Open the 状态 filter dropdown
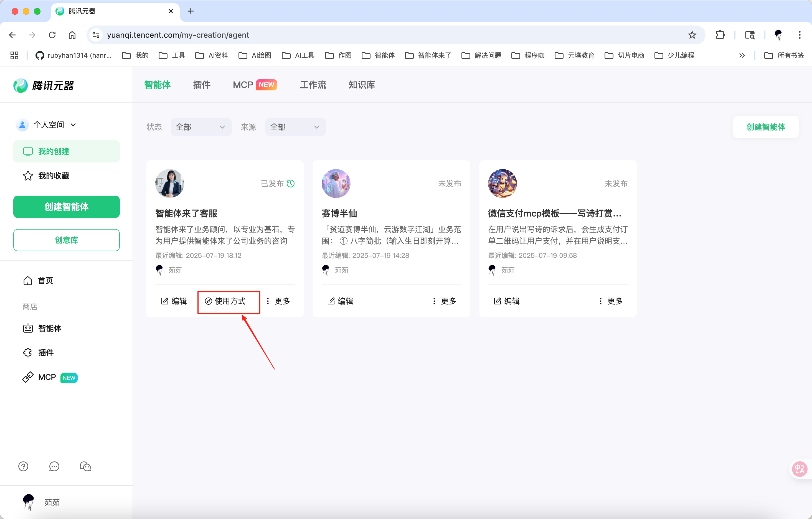Viewport: 812px width, 519px height. click(201, 127)
